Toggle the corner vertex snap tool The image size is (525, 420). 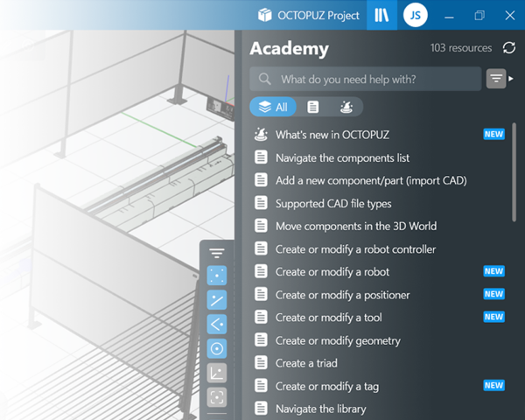point(217,325)
